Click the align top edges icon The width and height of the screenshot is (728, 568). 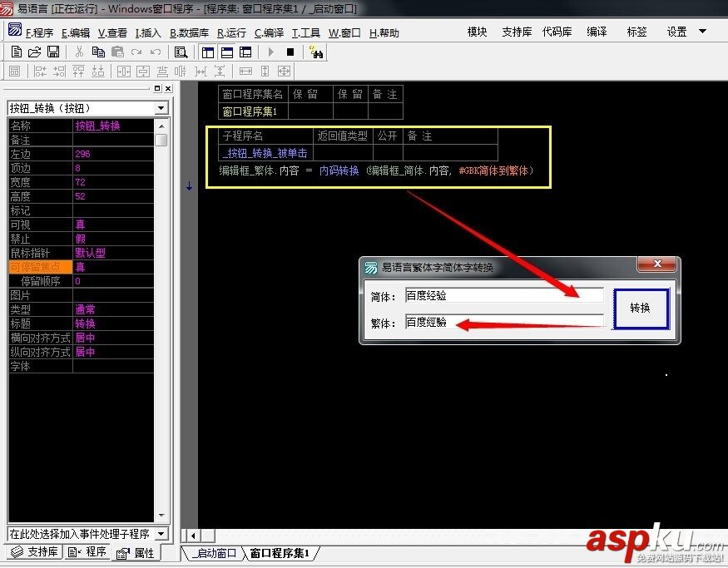click(x=78, y=71)
